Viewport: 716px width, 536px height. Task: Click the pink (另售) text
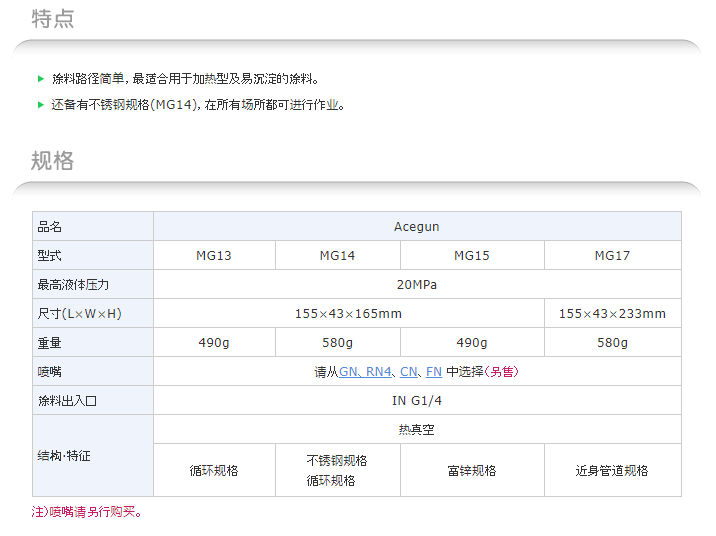[501, 372]
